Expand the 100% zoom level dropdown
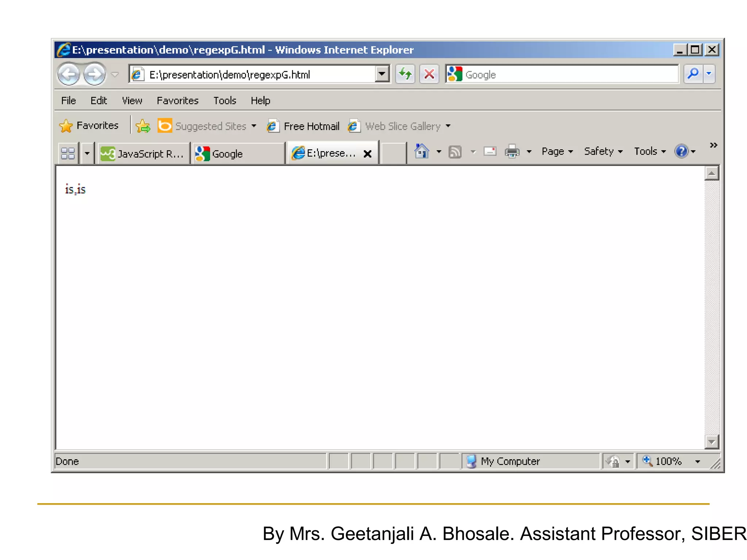Image resolution: width=747 pixels, height=560 pixels. [x=697, y=462]
